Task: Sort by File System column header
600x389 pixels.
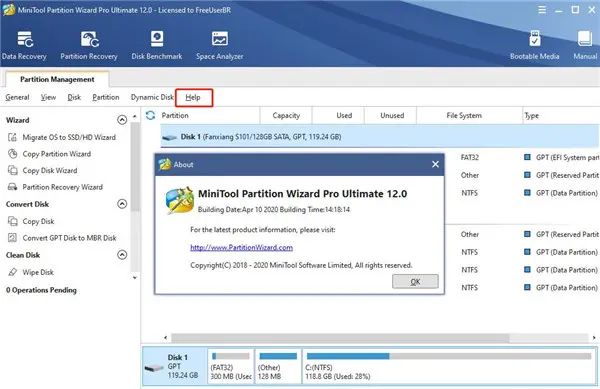Action: point(470,115)
